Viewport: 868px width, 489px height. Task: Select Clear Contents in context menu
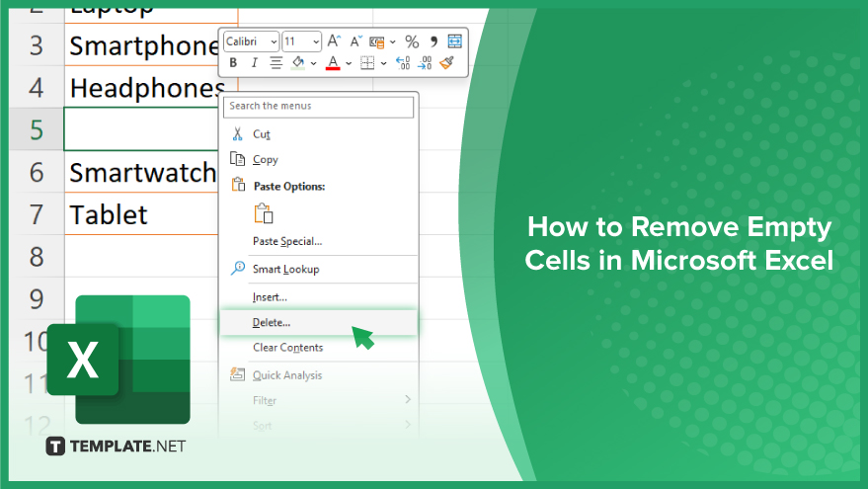point(318,348)
